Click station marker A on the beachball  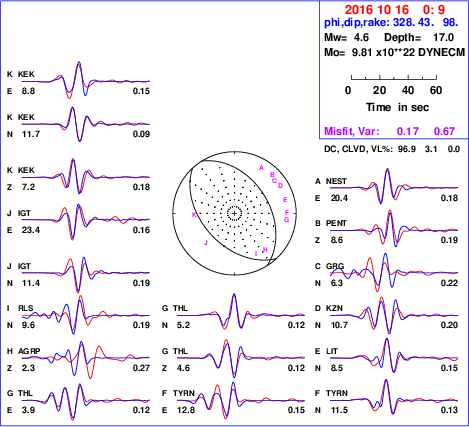point(261,167)
